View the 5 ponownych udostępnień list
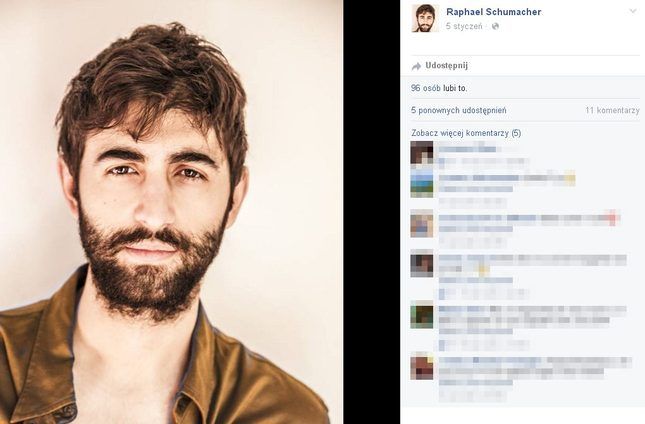This screenshot has height=424, width=645. [x=459, y=111]
